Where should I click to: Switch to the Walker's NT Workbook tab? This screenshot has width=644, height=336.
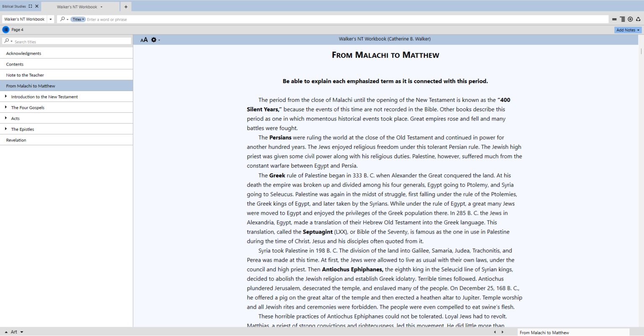(77, 7)
